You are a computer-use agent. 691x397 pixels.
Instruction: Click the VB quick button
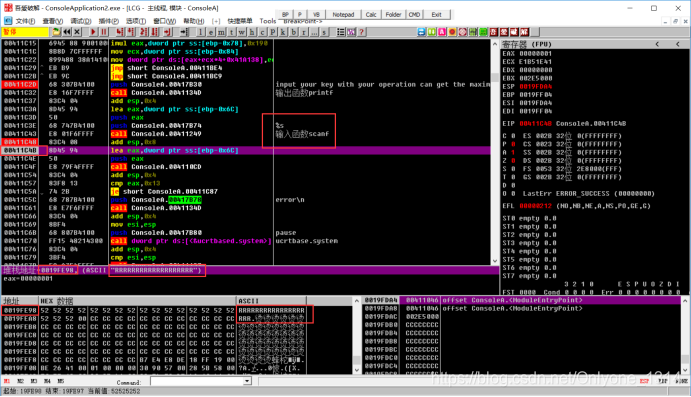pos(316,15)
